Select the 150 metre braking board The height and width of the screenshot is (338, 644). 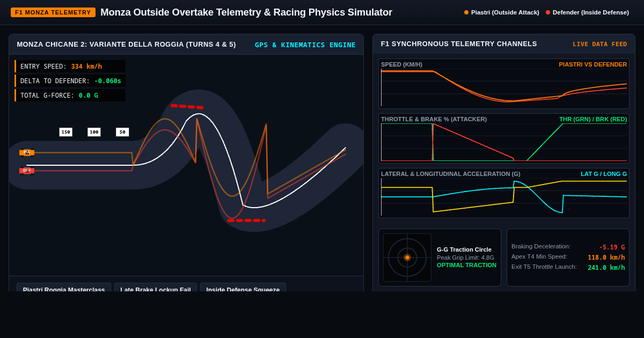[65, 132]
